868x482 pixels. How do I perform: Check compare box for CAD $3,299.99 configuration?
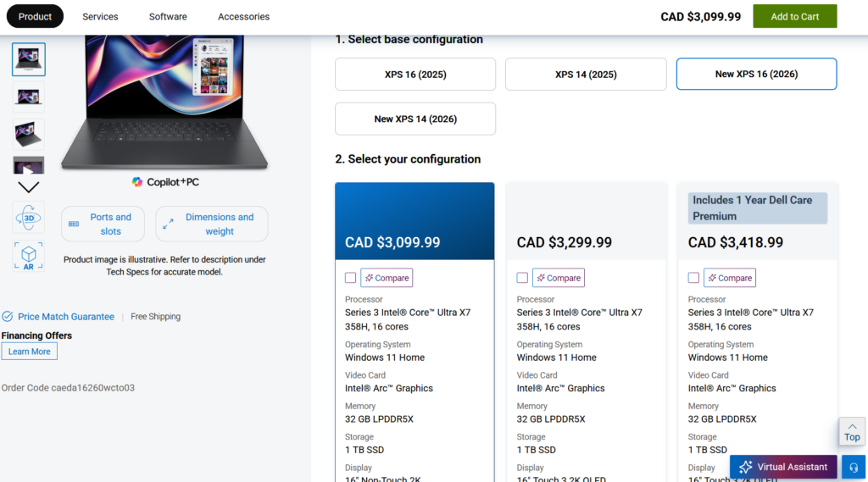(522, 278)
